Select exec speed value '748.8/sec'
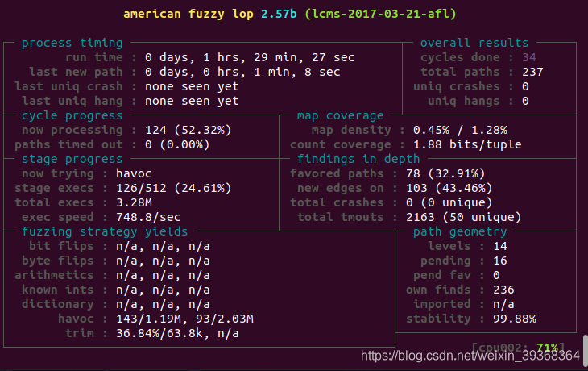This screenshot has width=588, height=371. click(x=148, y=217)
